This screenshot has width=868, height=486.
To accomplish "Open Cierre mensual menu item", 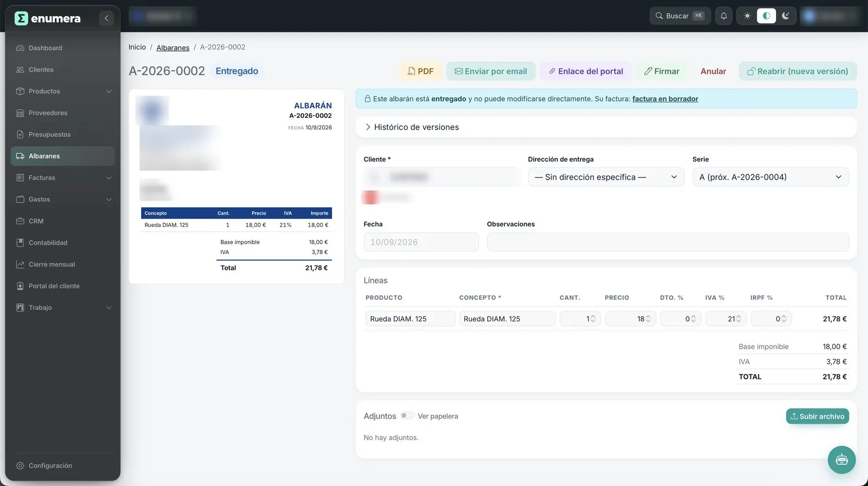I will click(63, 264).
